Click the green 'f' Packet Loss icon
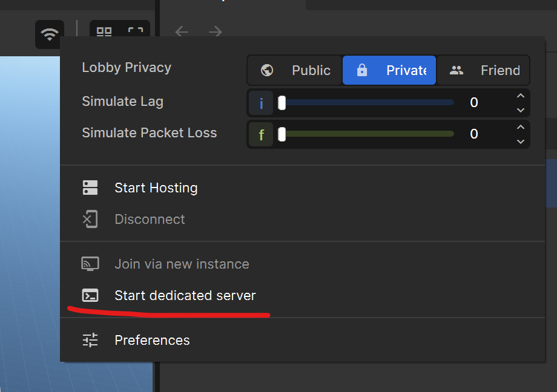Screen dimensions: 557x392 pyautogui.click(x=261, y=134)
